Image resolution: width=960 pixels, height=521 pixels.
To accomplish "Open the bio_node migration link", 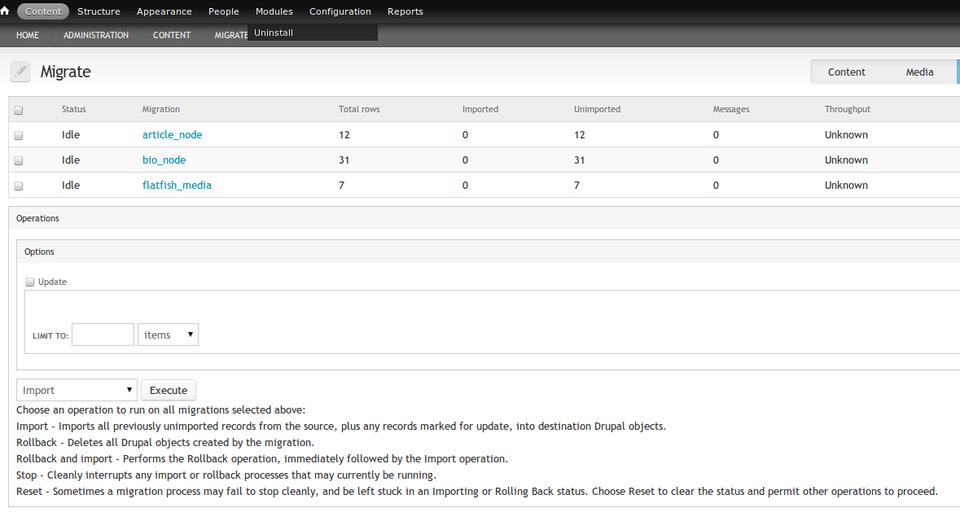I will [164, 160].
